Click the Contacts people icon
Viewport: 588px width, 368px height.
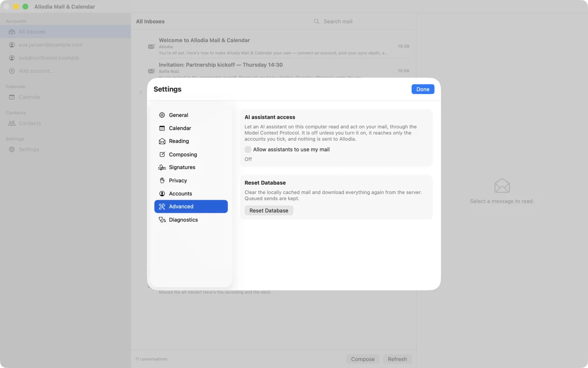[x=12, y=123]
